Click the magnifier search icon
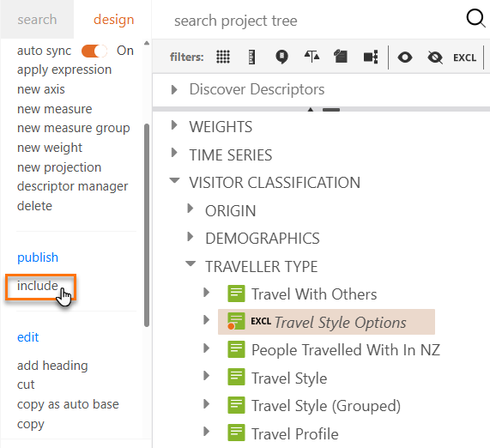 click(476, 19)
